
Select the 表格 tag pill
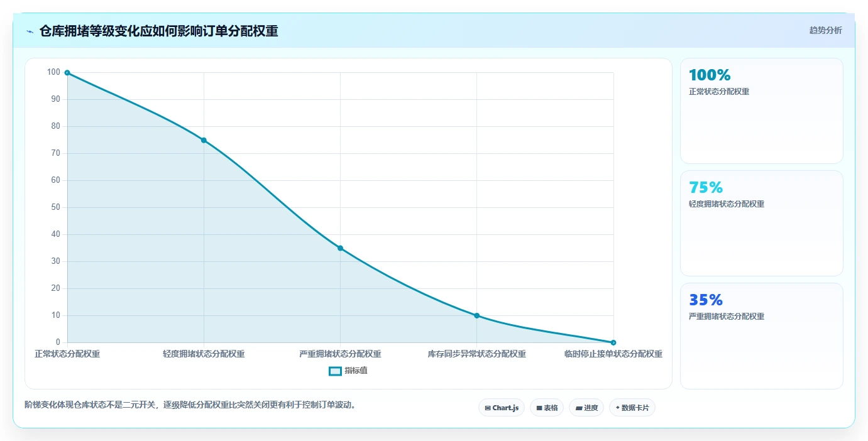pyautogui.click(x=547, y=408)
